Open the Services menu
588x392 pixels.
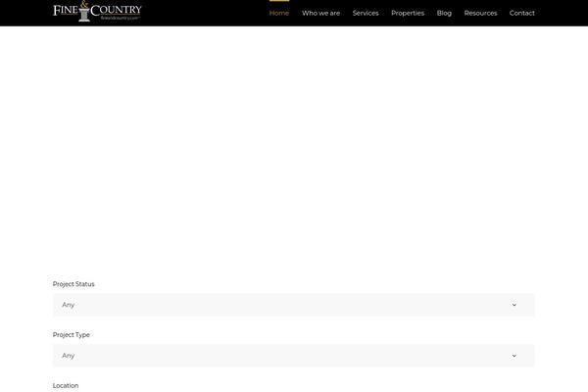tap(366, 13)
